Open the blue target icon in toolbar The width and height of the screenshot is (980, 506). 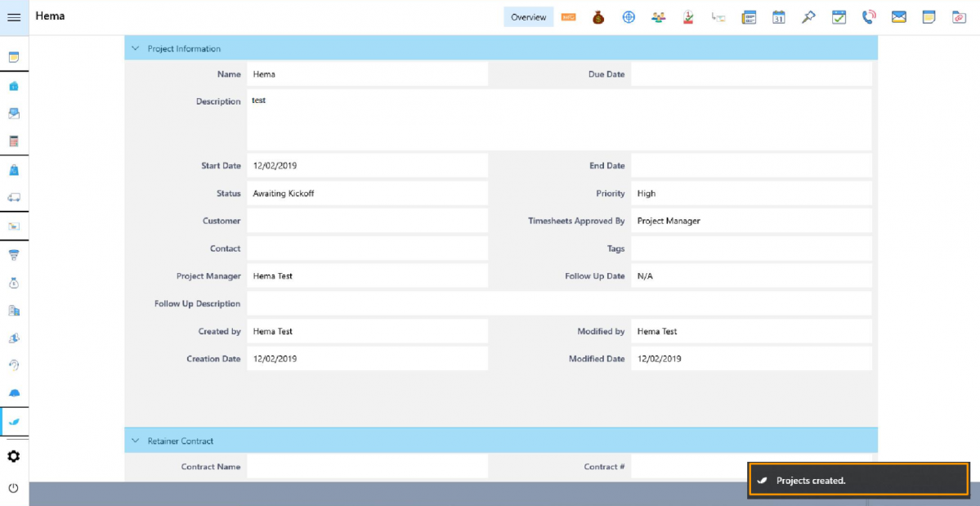tap(629, 17)
